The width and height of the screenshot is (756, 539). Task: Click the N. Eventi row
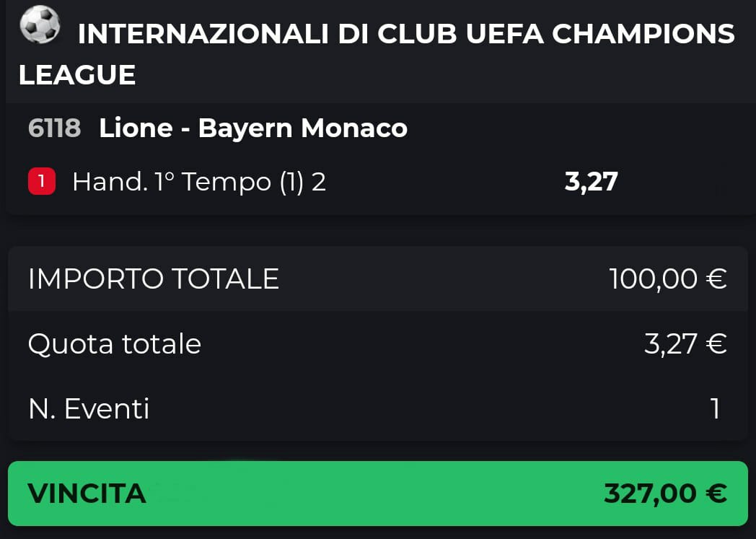tap(378, 409)
